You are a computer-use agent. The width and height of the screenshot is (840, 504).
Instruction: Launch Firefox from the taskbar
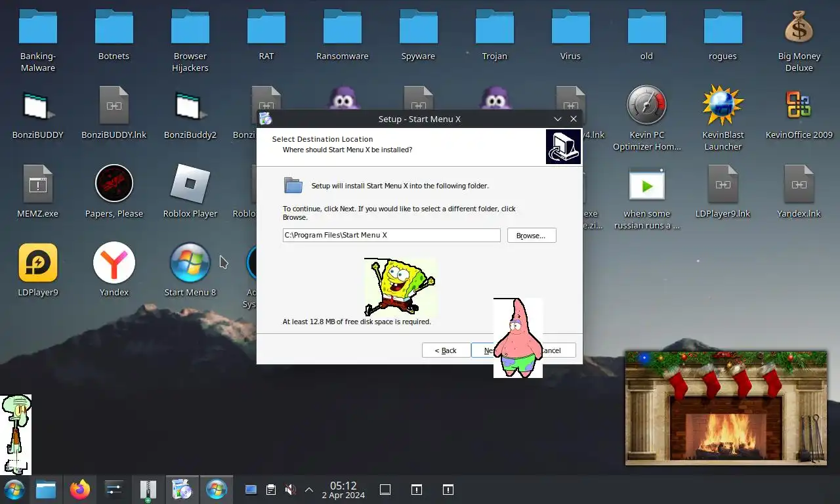[80, 490]
